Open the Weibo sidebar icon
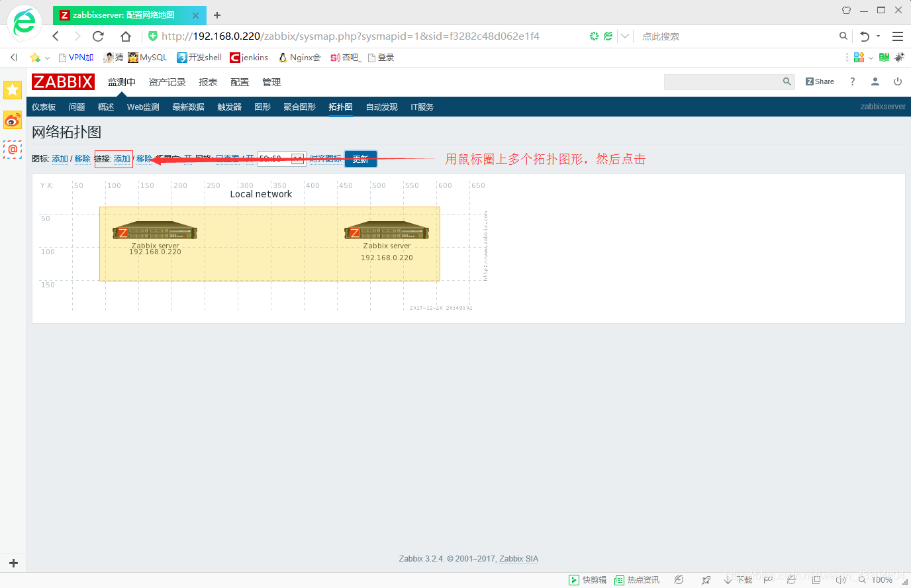This screenshot has height=588, width=911. tap(13, 120)
